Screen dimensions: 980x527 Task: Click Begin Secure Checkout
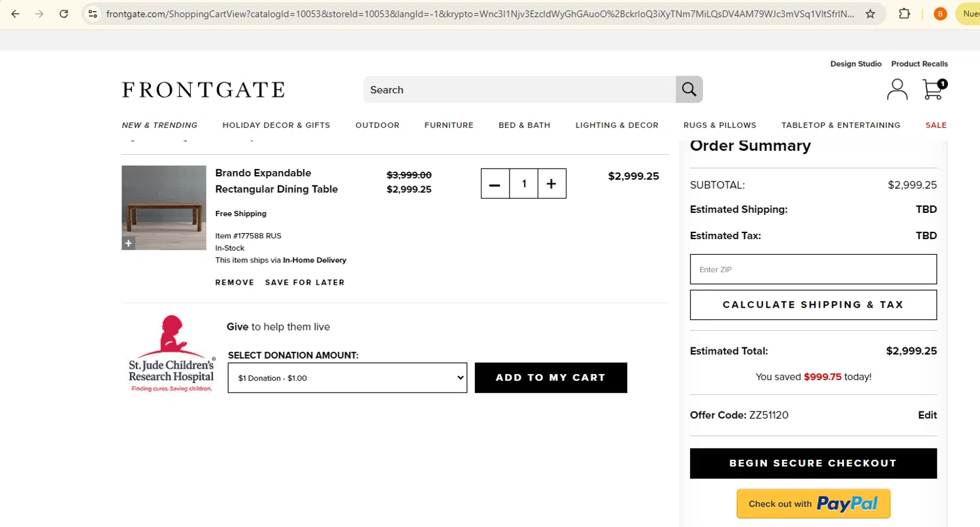point(813,463)
